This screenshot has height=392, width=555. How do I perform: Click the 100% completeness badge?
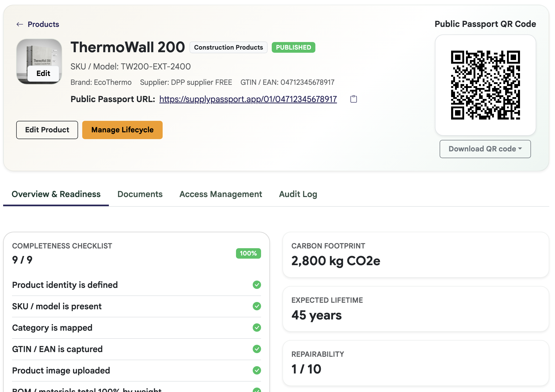248,253
